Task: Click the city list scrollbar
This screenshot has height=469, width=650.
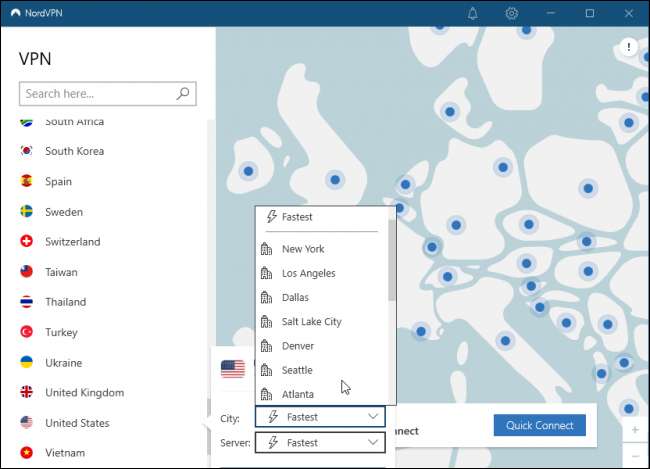Action: (x=391, y=260)
